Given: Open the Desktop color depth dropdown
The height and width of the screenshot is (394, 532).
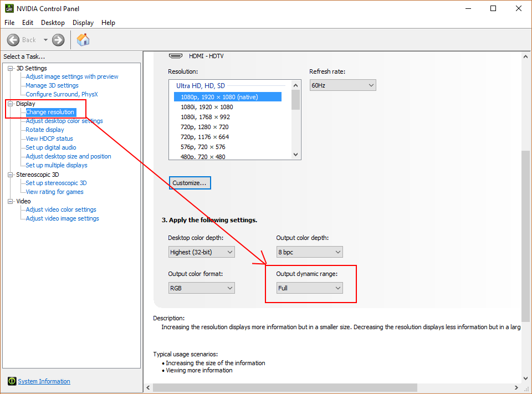Looking at the screenshot, I should click(x=202, y=252).
